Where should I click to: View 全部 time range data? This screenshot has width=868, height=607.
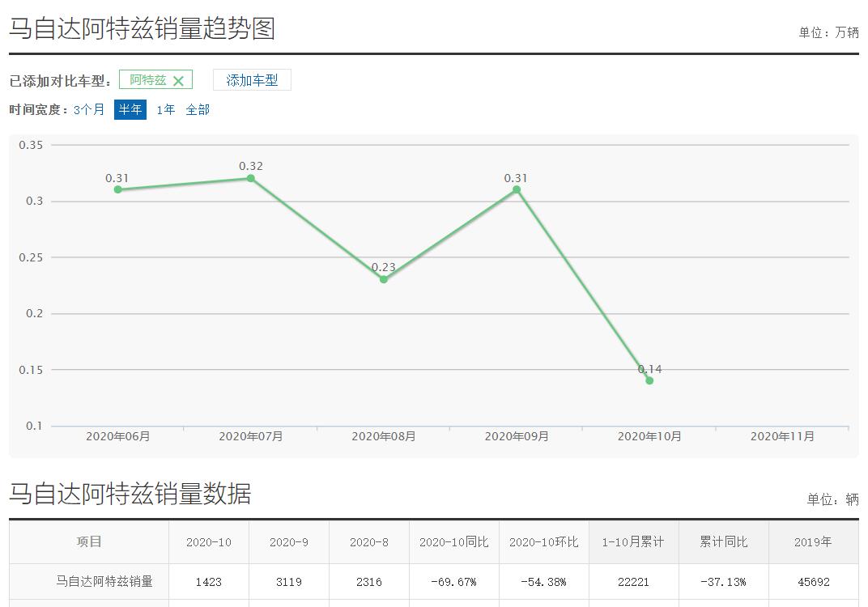tap(198, 108)
